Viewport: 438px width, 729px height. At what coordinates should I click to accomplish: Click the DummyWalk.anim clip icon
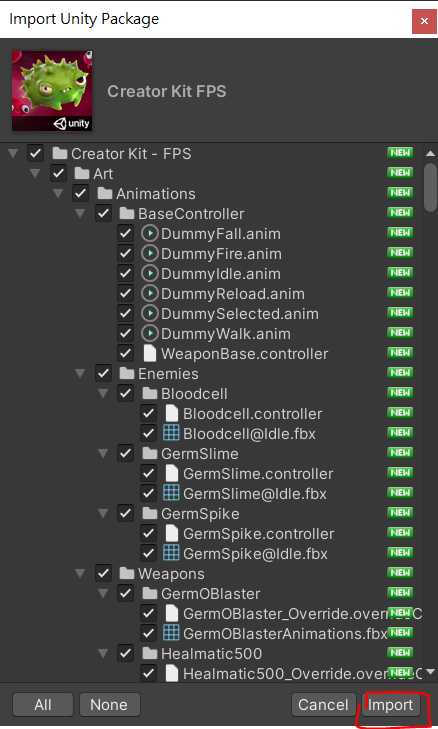[150, 333]
